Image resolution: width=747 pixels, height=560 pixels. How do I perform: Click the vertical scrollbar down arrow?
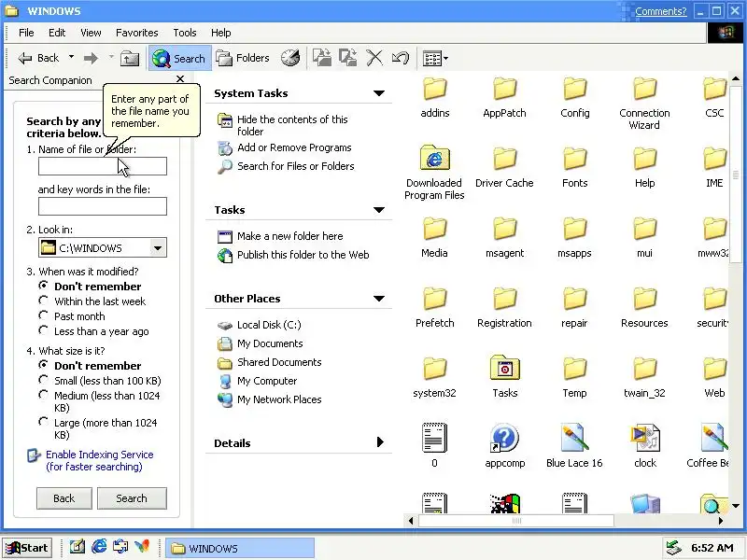click(736, 506)
